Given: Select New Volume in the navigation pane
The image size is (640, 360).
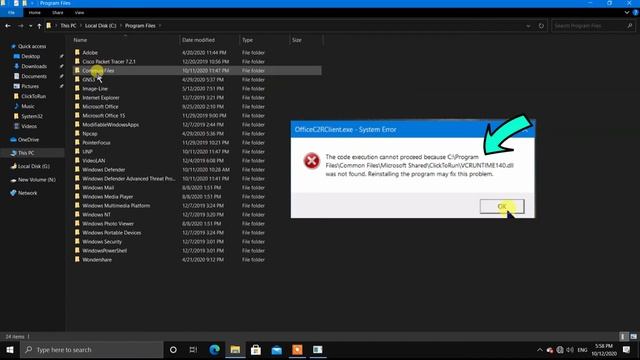Looking at the screenshot, I should click(x=36, y=180).
